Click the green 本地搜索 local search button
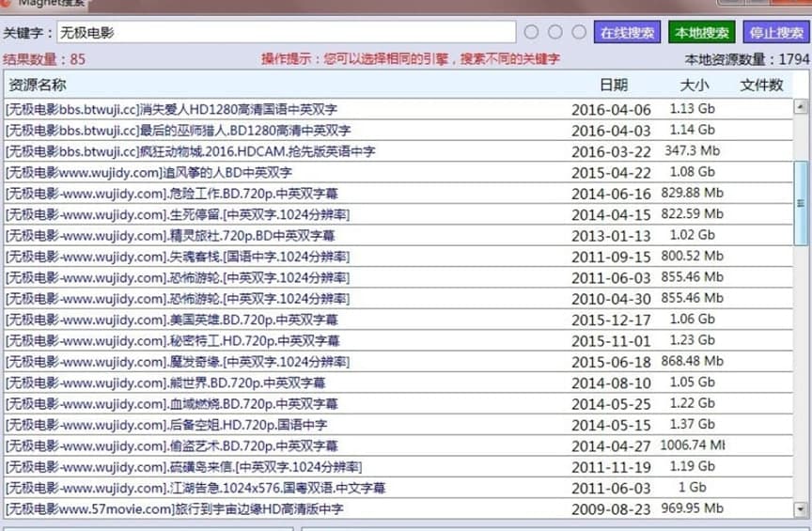This screenshot has height=531, width=812. 701,32
